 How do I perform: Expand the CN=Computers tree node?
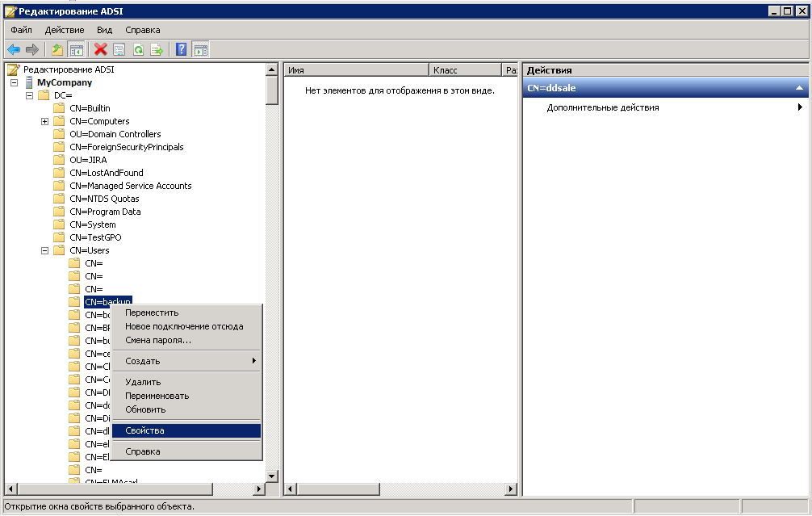click(45, 121)
